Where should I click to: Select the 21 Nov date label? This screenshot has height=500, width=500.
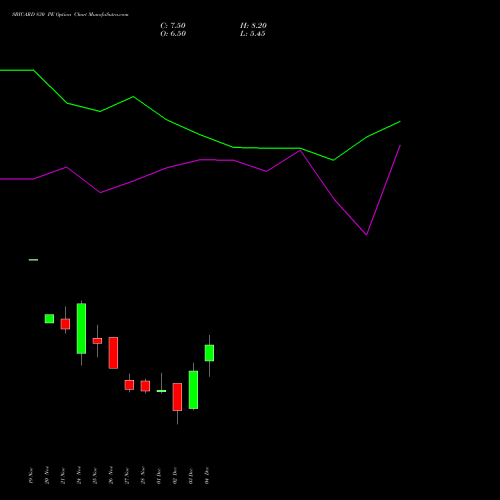63,476
